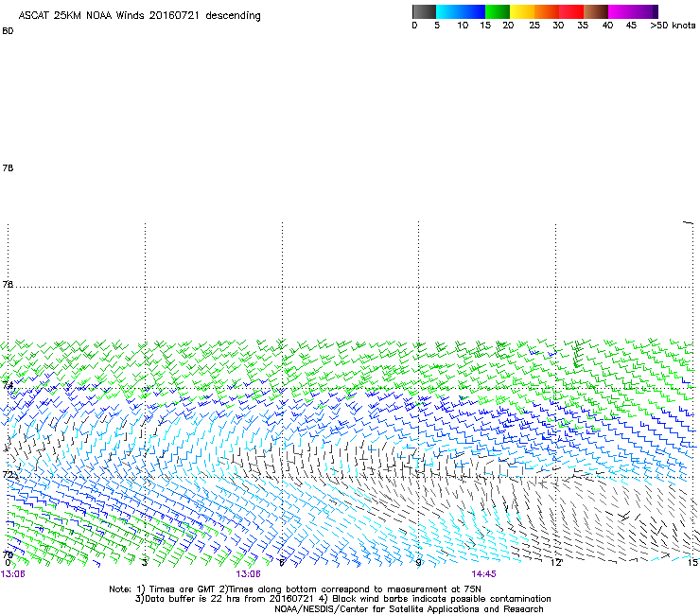The width and height of the screenshot is (700, 615).
Task: Click the legend value 35 under the color bar
Action: (x=583, y=26)
